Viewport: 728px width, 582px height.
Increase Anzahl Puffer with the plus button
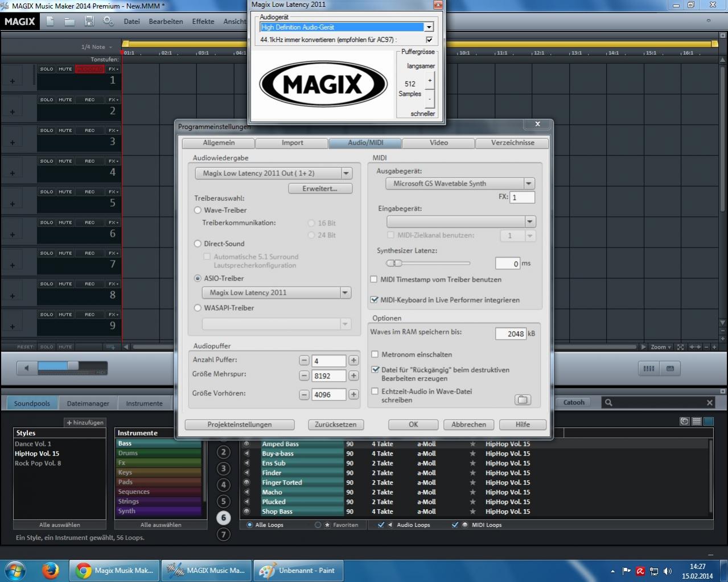coord(353,360)
